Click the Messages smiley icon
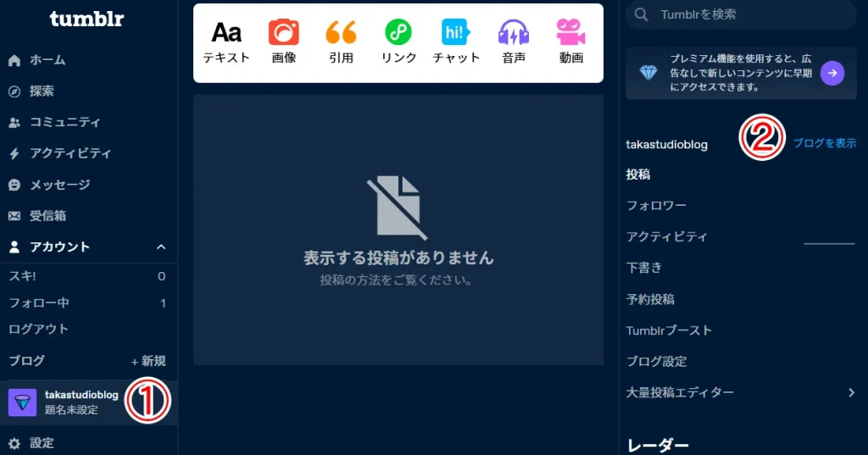 pos(14,185)
